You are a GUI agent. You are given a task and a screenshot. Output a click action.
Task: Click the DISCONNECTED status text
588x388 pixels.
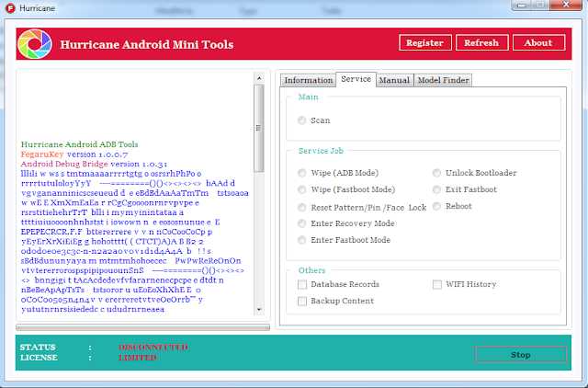tap(153, 348)
